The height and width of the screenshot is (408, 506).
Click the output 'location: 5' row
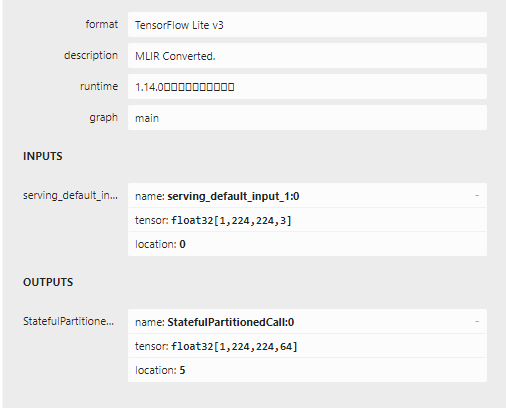[x=307, y=370]
